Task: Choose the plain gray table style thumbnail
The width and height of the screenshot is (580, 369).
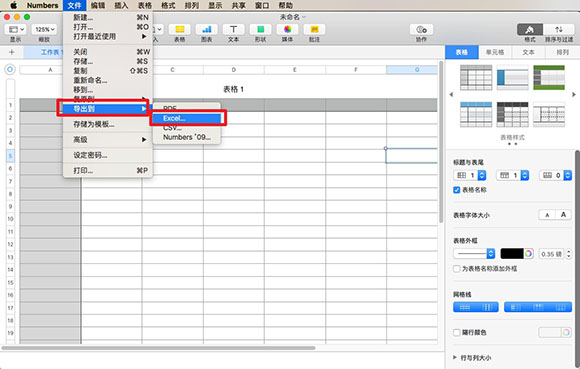Action: pyautogui.click(x=476, y=78)
